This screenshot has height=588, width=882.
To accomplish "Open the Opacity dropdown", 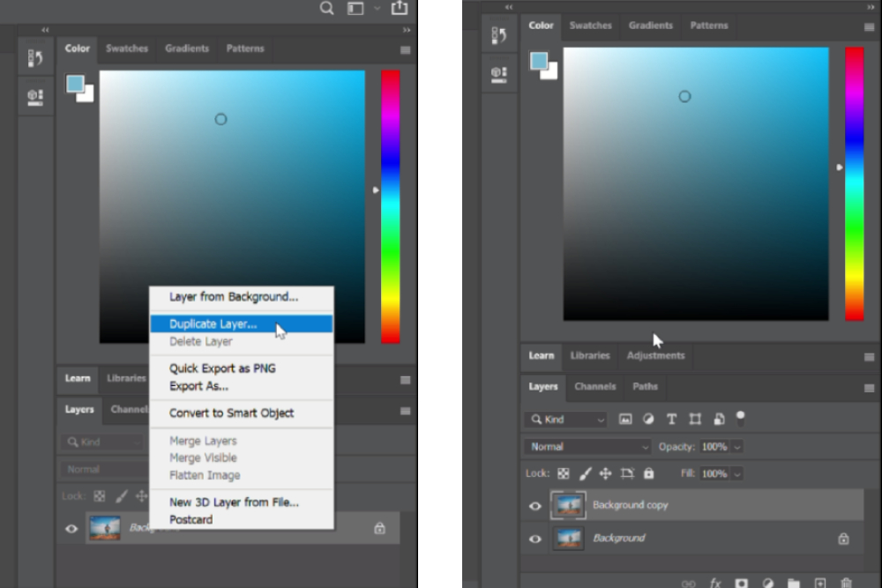I will [736, 447].
